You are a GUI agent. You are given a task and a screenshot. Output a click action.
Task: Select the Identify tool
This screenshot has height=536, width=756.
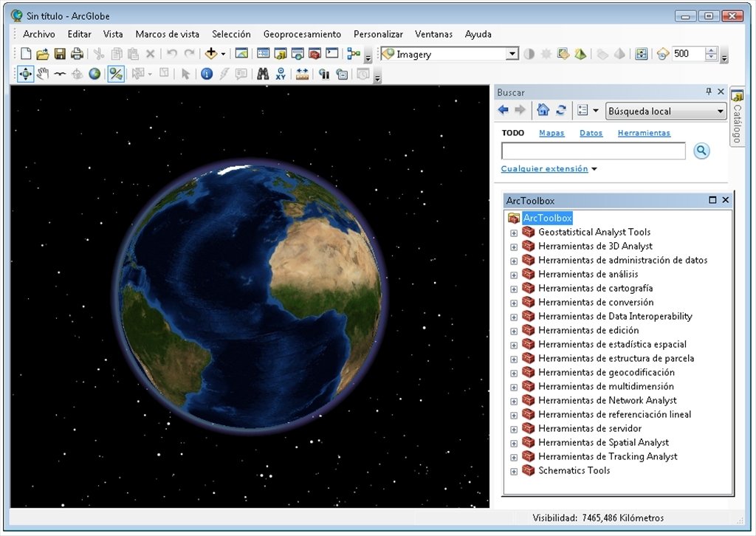pos(205,74)
